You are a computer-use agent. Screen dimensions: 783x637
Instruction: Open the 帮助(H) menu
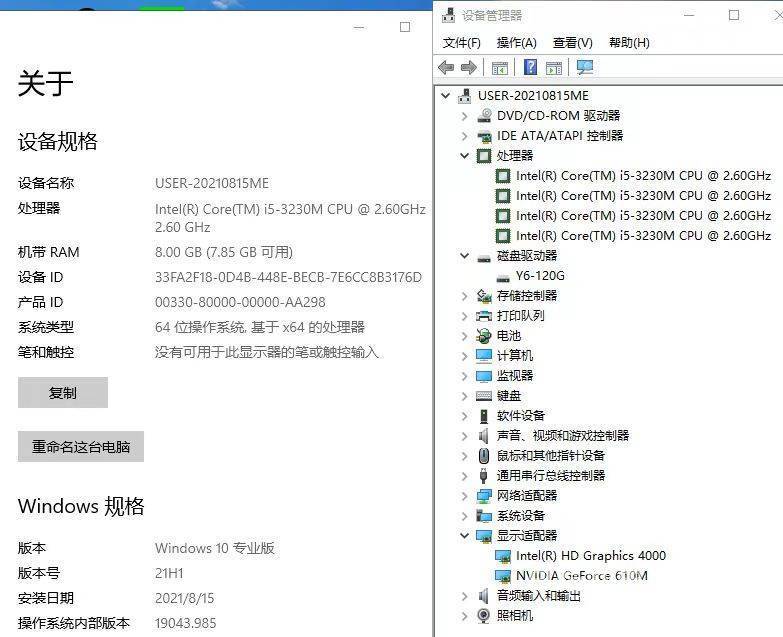point(629,42)
